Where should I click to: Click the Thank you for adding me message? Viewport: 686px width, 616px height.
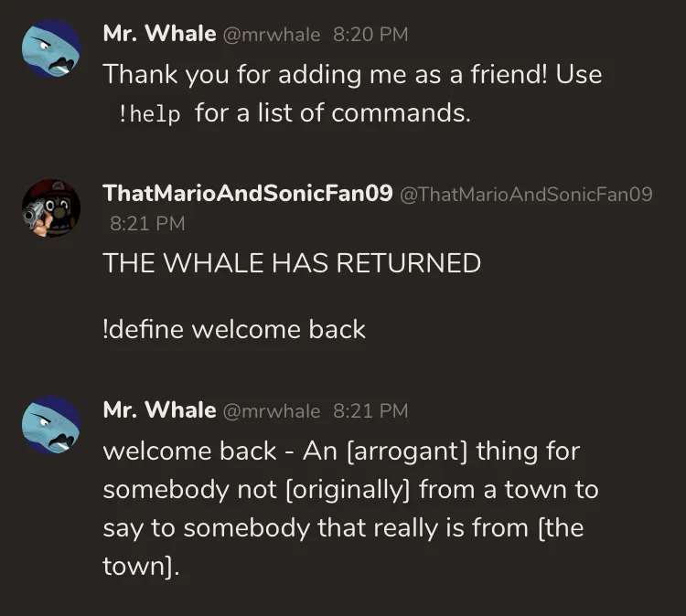point(352,93)
